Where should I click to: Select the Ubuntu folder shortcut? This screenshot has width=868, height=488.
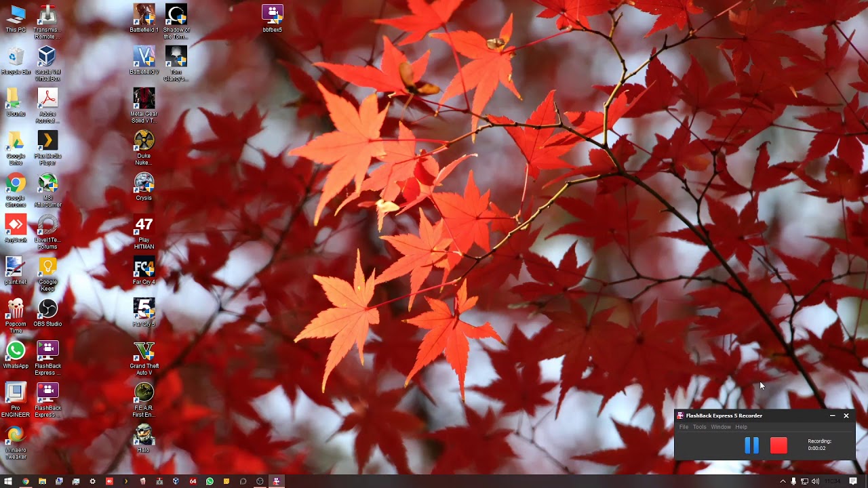[x=16, y=102]
